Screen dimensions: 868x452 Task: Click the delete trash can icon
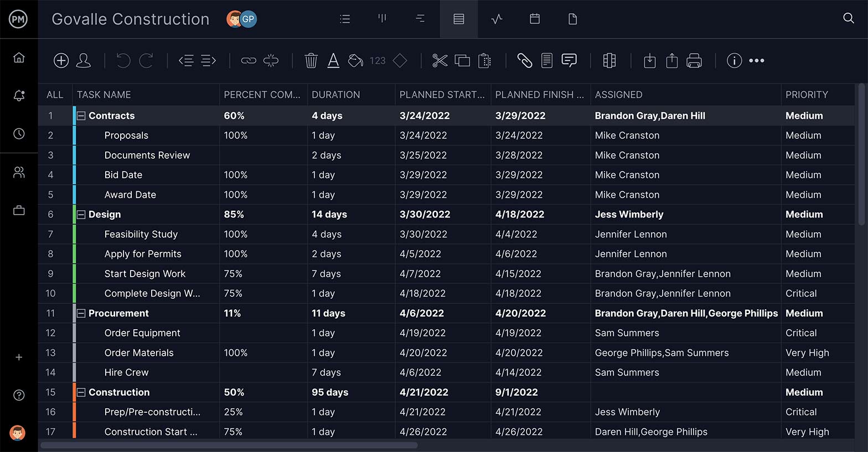[x=311, y=61]
